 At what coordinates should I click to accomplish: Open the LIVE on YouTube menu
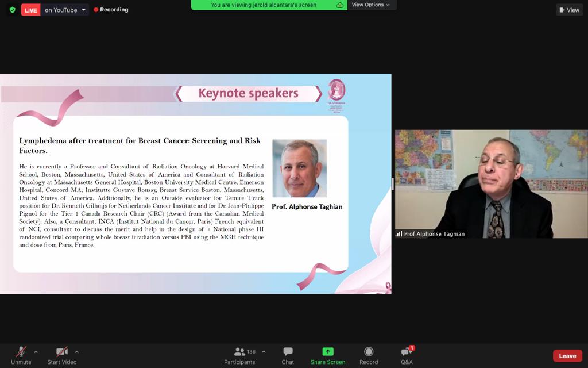tap(84, 10)
